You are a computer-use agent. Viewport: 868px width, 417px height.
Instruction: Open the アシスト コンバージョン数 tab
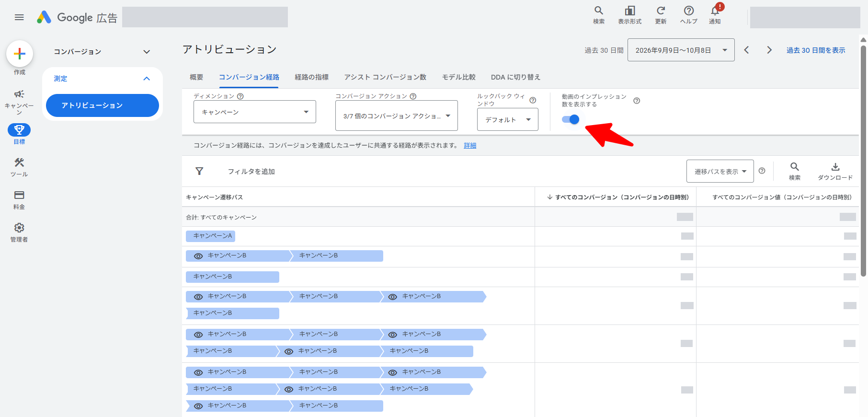click(385, 77)
